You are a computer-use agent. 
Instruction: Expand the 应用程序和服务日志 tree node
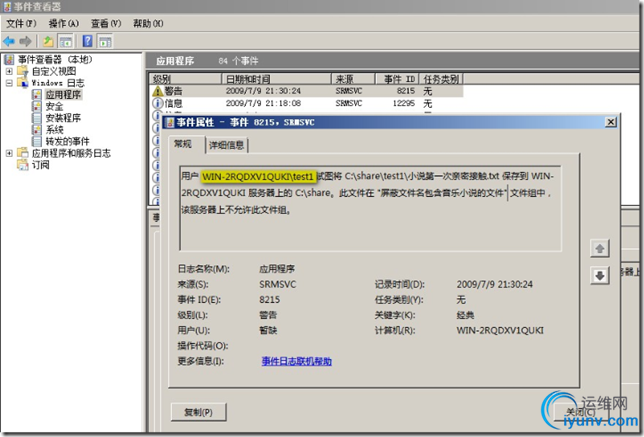click(x=9, y=153)
